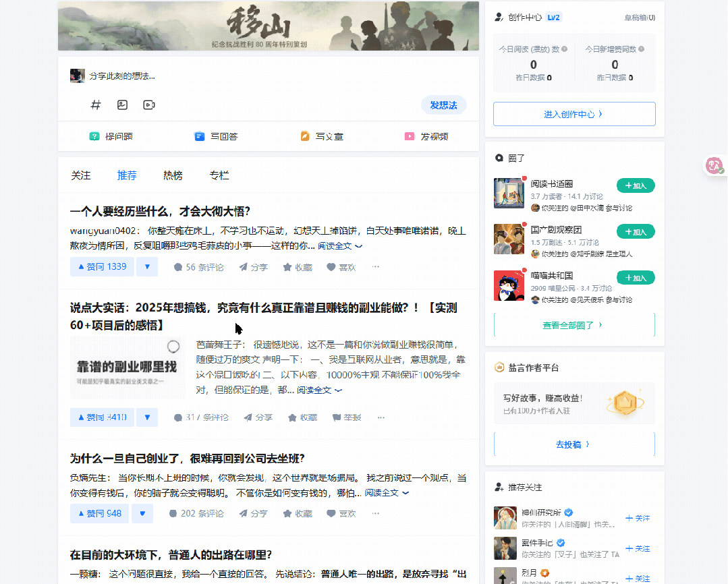
Task: Follow 神仙研究所
Action: [638, 518]
